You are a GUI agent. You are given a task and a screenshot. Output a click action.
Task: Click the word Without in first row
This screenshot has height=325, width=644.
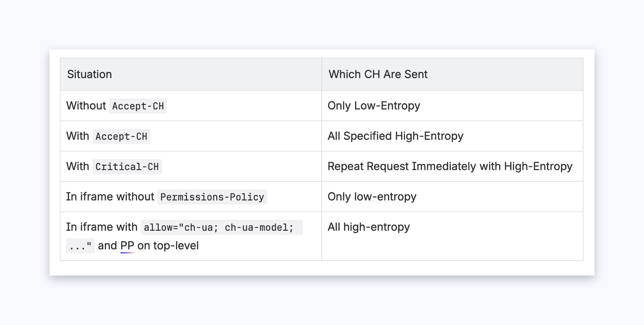pos(86,106)
